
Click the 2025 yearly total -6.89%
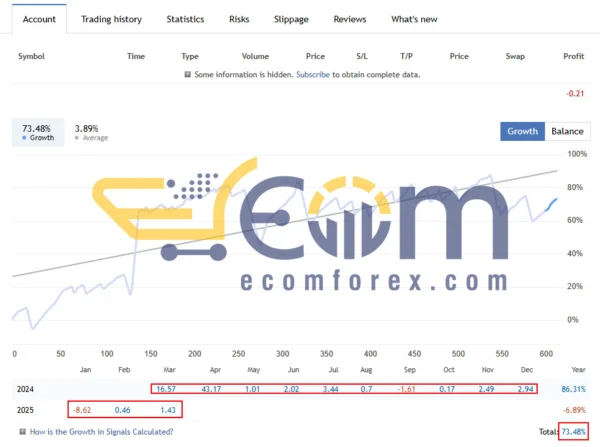pos(574,410)
